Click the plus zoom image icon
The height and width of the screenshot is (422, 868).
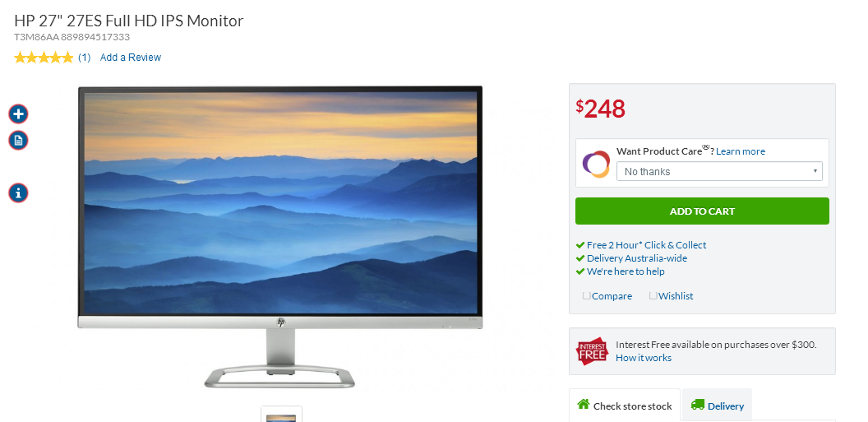coord(18,114)
